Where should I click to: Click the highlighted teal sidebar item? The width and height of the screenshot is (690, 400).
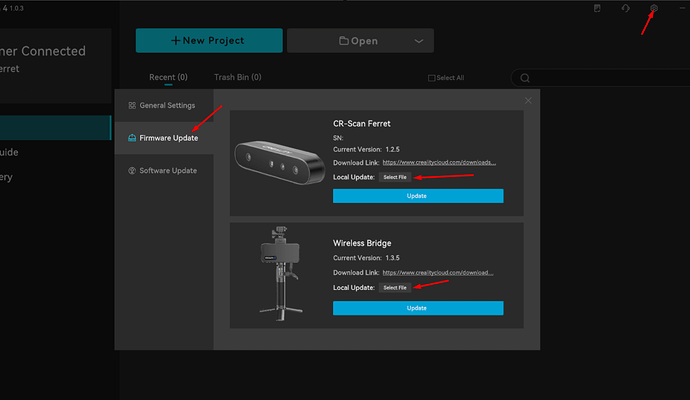(55, 128)
